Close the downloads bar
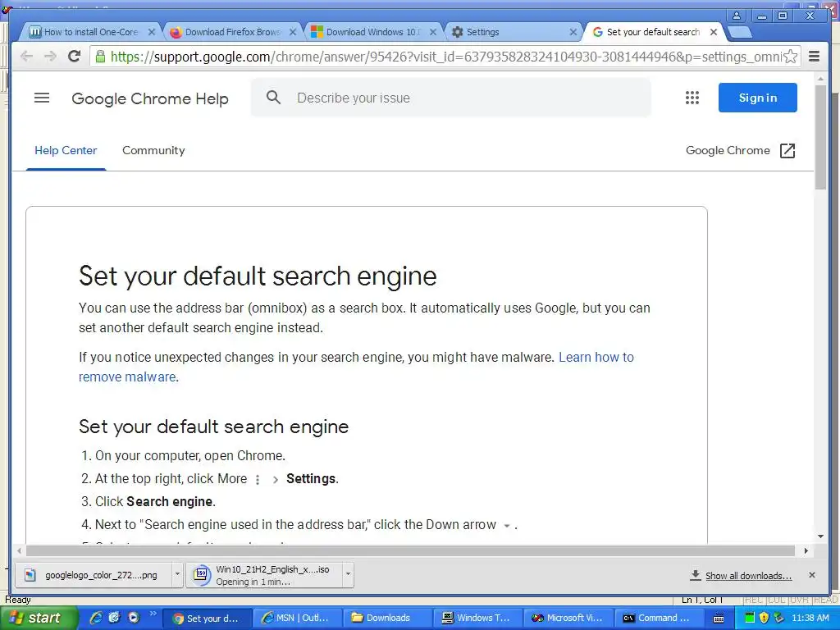 pyautogui.click(x=812, y=575)
